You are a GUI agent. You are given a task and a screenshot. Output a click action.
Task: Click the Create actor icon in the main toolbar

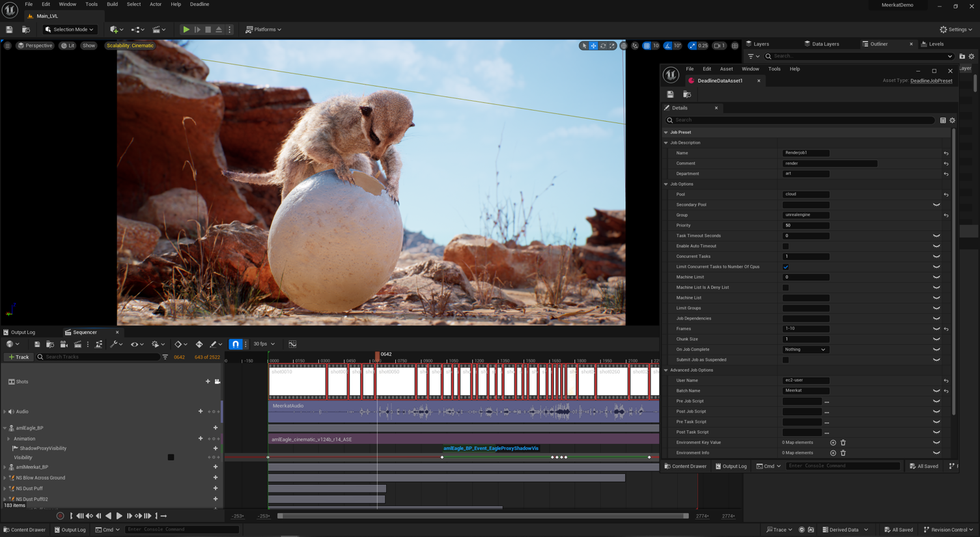(113, 29)
